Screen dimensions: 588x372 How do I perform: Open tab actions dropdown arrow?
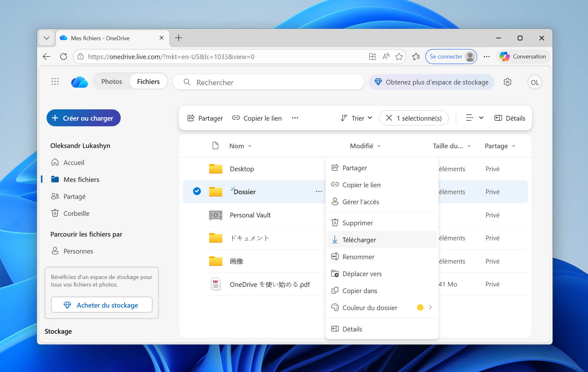47,38
